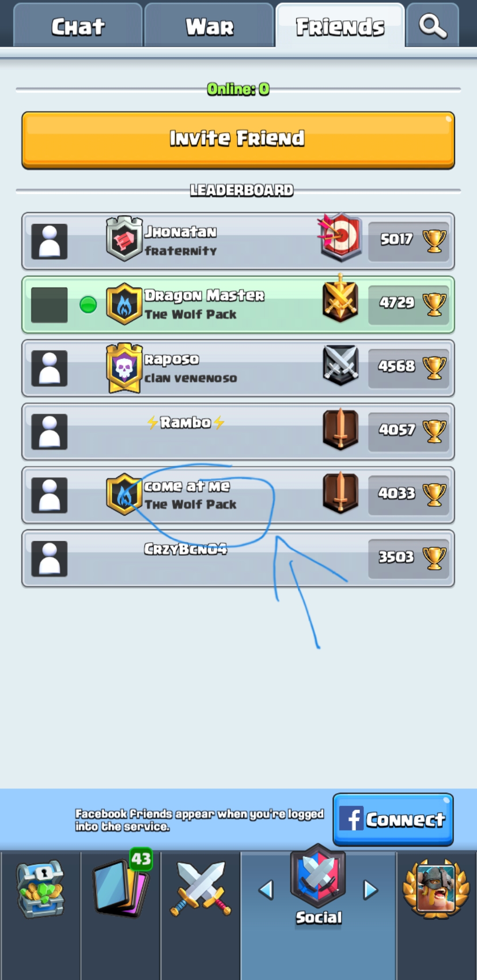Go to the Battle crossed swords icon
477x980 pixels.
tap(201, 888)
